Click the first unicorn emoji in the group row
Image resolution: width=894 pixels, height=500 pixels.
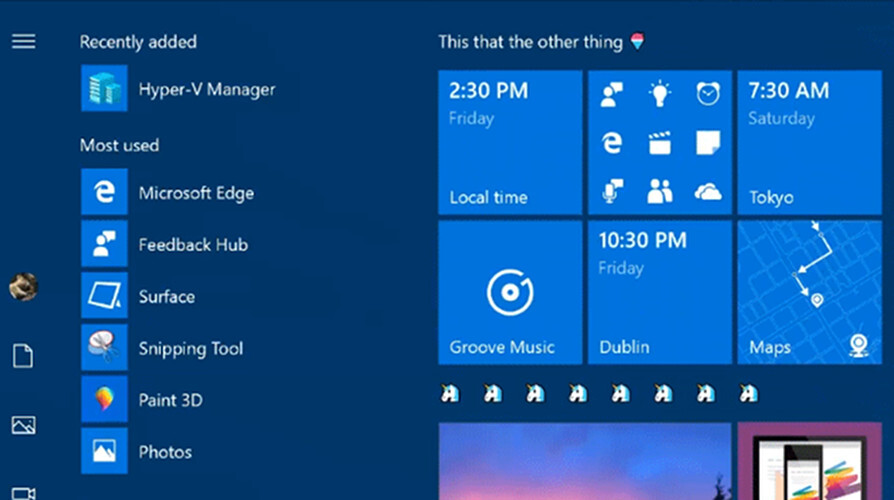450,393
